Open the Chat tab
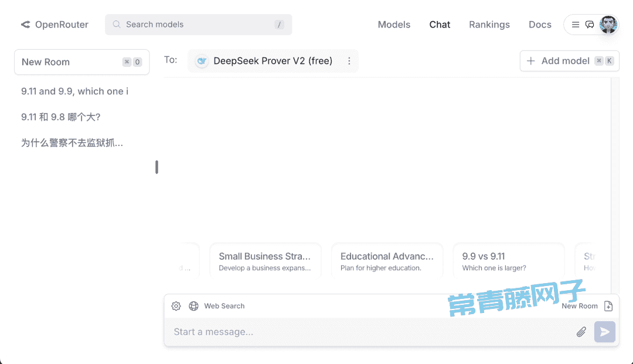The image size is (633, 364). (x=440, y=25)
